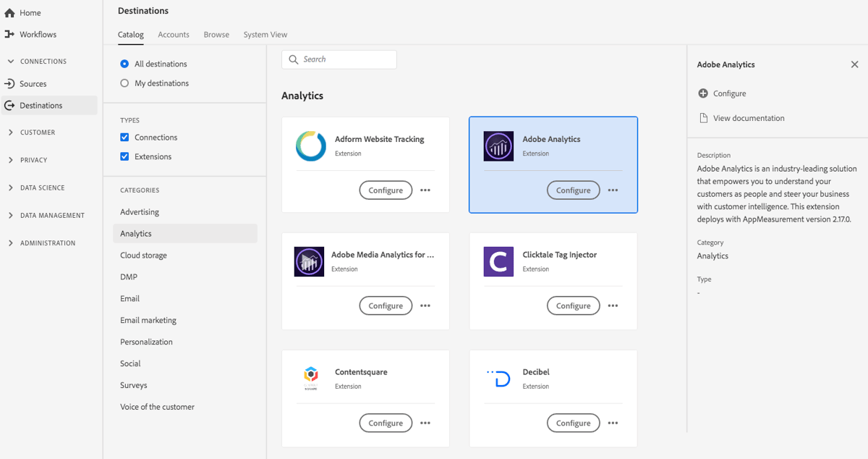The width and height of the screenshot is (868, 459).
Task: Click the Destinations icon in the sidebar
Action: [x=10, y=105]
